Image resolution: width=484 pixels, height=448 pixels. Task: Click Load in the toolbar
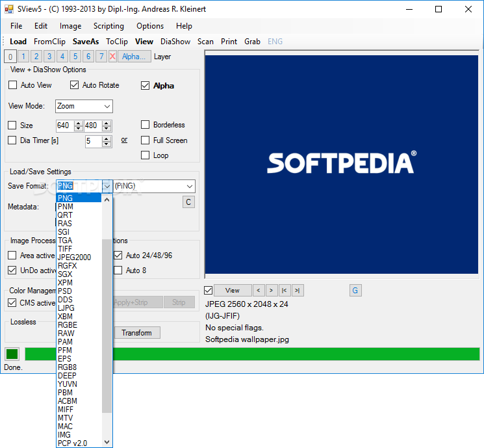click(18, 42)
